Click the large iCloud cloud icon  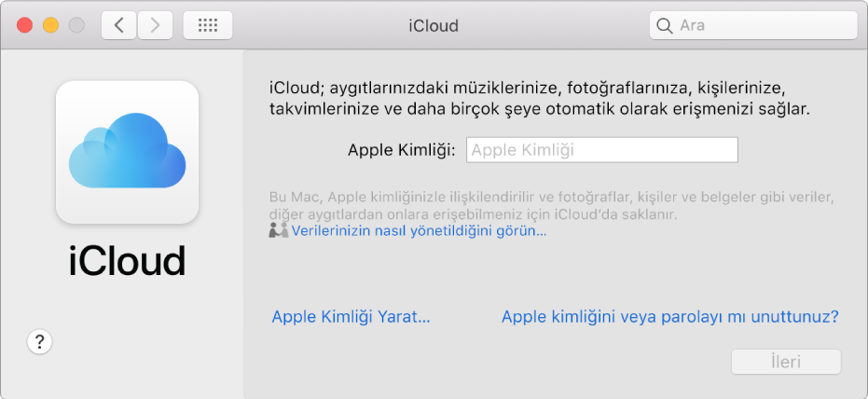pyautogui.click(x=128, y=152)
